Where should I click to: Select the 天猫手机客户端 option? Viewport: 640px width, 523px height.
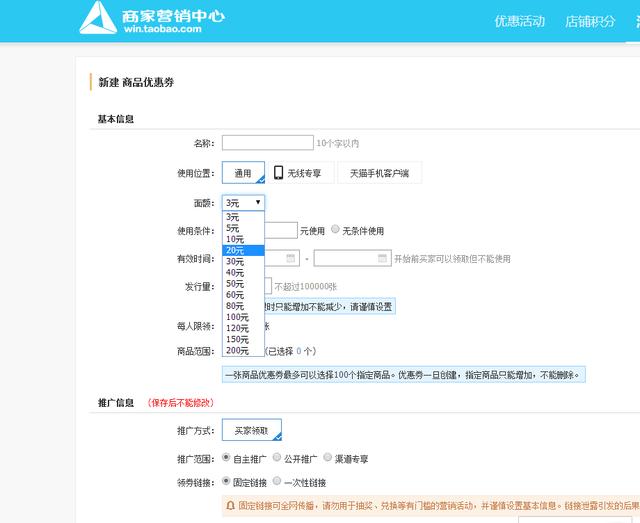pos(380,173)
